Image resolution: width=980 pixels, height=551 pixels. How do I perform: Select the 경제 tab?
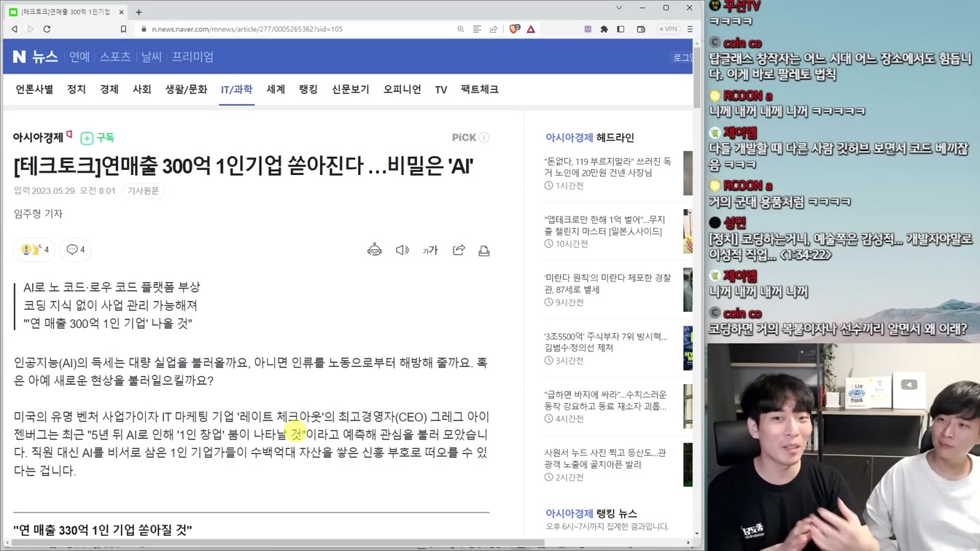109,89
